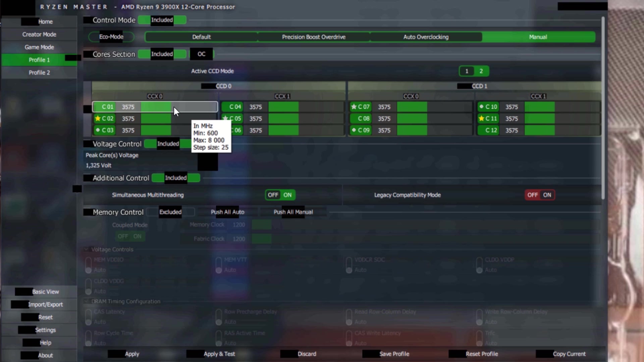
Task: Select Precision Boost Overdrive mode
Action: (x=314, y=37)
